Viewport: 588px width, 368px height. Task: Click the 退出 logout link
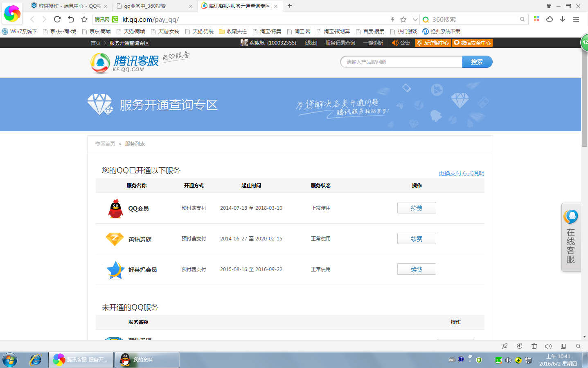311,43
